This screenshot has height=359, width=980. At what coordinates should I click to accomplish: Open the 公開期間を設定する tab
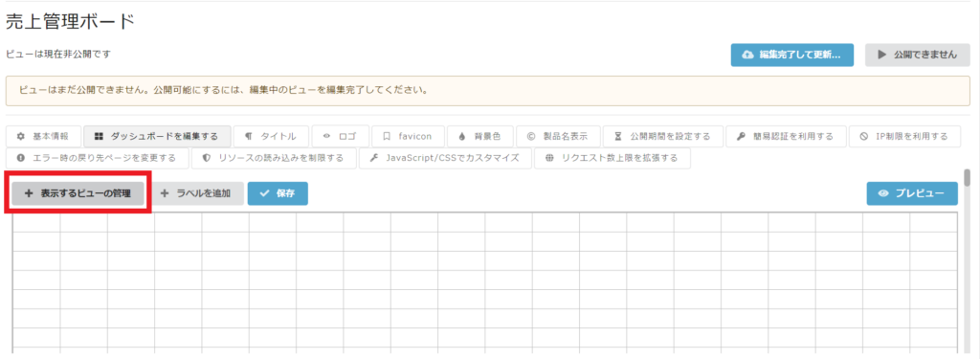pyautogui.click(x=663, y=136)
